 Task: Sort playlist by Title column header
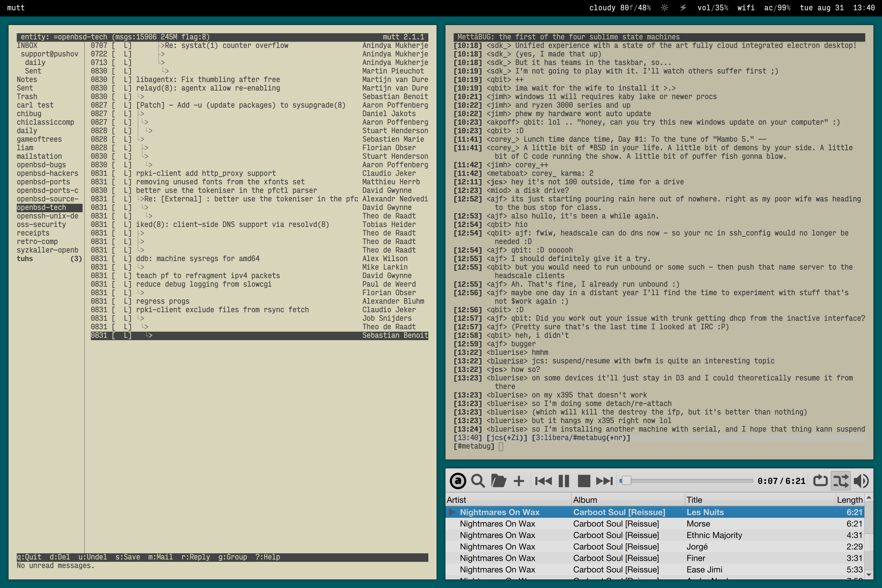point(694,500)
